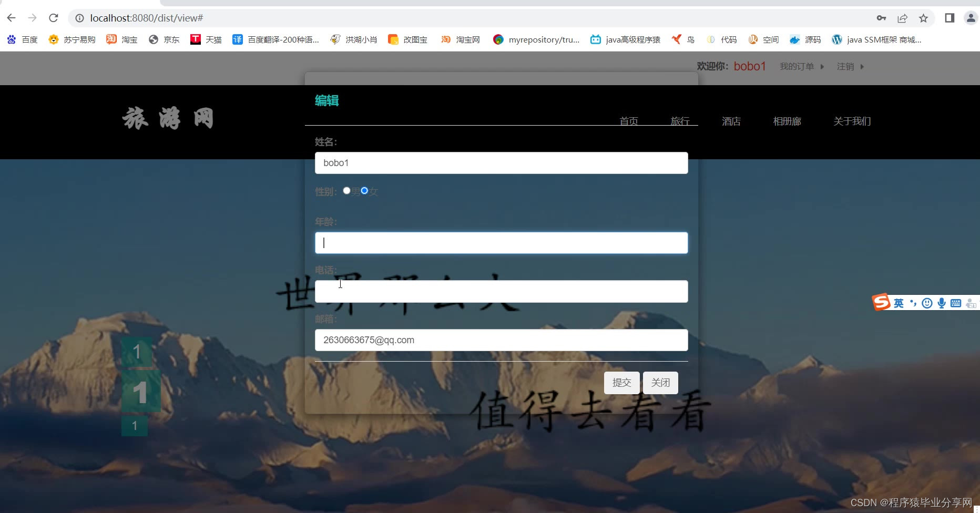This screenshot has width=980, height=513.
Task: Submit the edit form with 提交
Action: pyautogui.click(x=622, y=383)
